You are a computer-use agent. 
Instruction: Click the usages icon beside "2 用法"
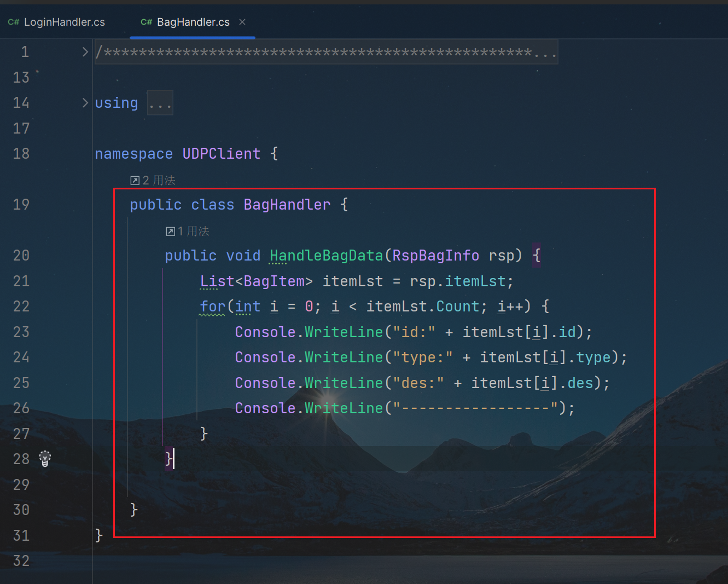pyautogui.click(x=135, y=181)
